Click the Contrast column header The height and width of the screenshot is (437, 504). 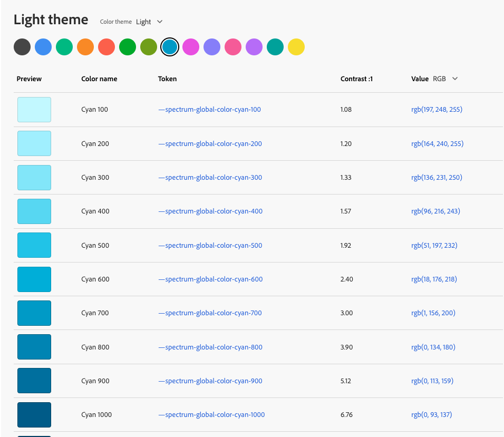(x=356, y=79)
